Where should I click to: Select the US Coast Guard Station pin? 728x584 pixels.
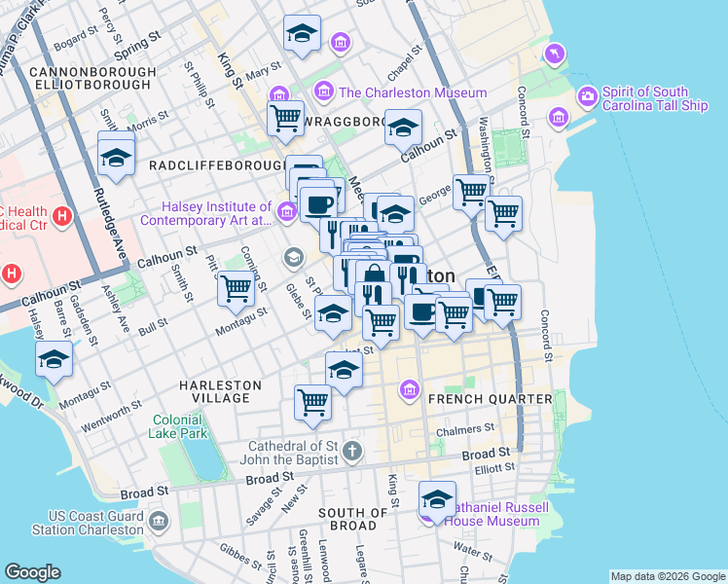(x=159, y=522)
